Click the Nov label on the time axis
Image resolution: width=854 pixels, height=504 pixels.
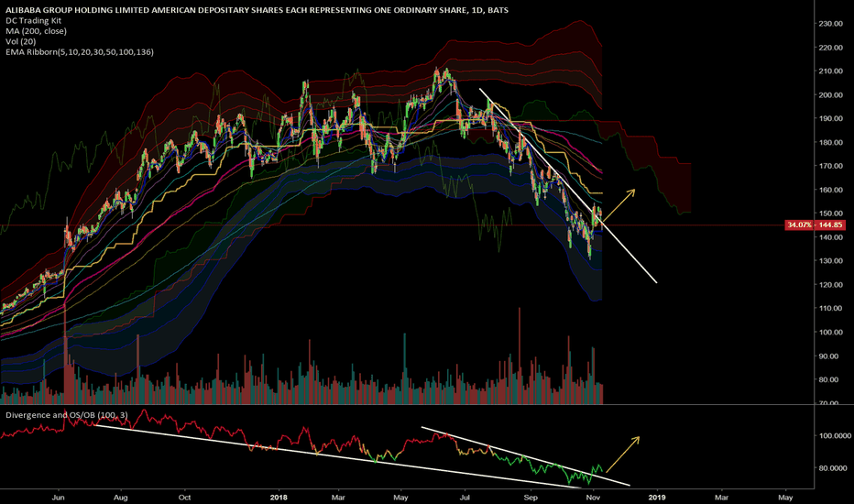click(593, 498)
